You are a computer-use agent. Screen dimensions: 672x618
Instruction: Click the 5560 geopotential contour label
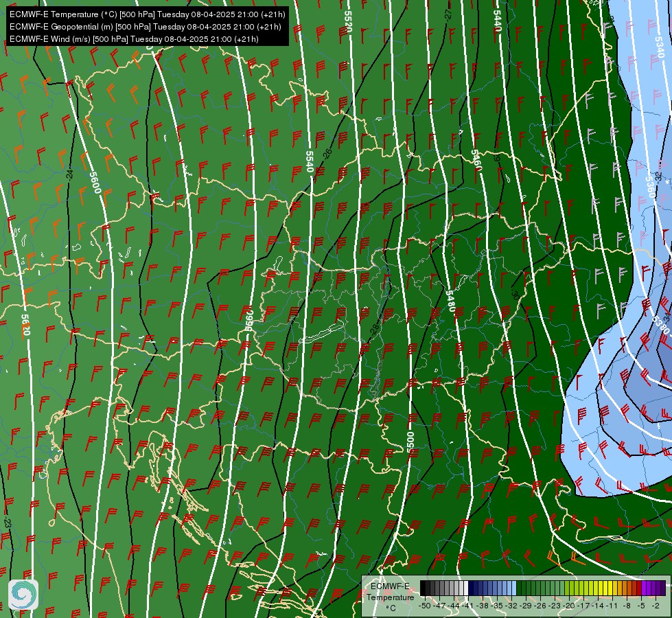coord(249,321)
